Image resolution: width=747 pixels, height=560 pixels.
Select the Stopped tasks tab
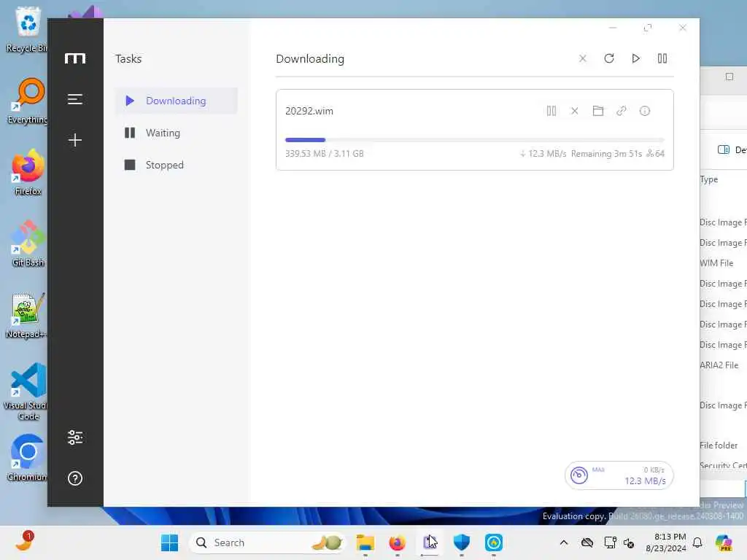coord(177,165)
